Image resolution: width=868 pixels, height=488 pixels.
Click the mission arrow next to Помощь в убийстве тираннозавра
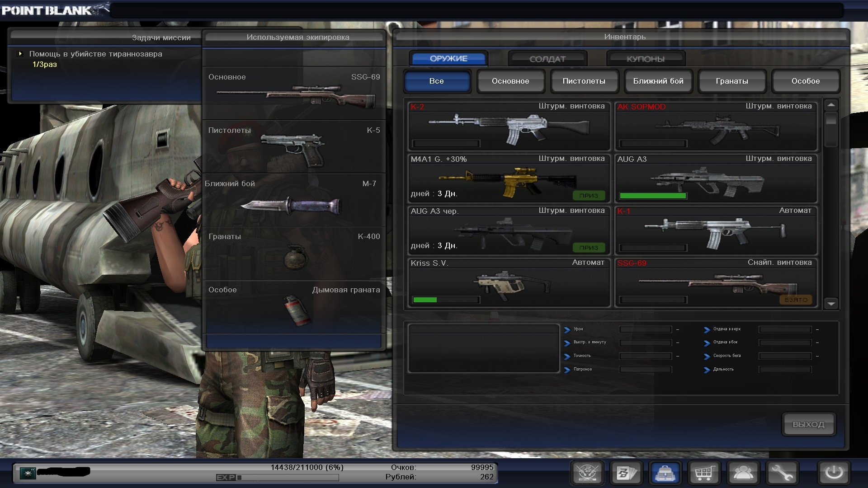(20, 54)
